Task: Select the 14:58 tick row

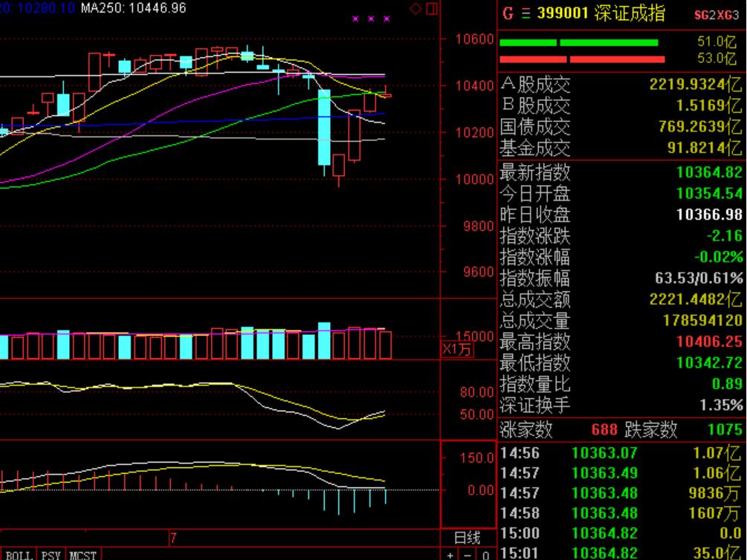Action: [x=621, y=513]
